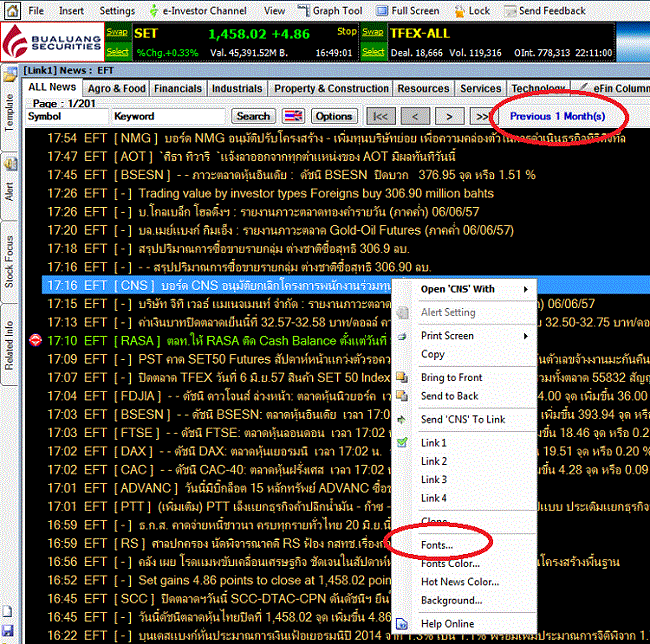Open the Insert menu
650x644 pixels.
click(x=71, y=11)
